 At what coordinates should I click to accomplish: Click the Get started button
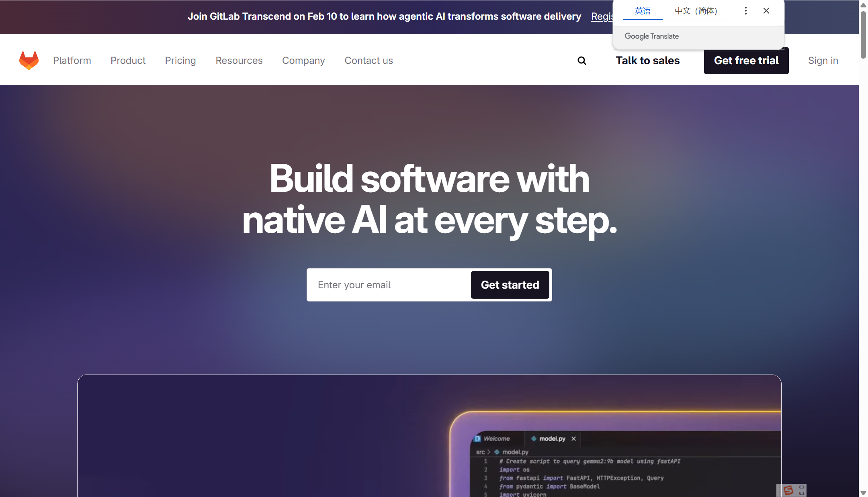point(510,285)
